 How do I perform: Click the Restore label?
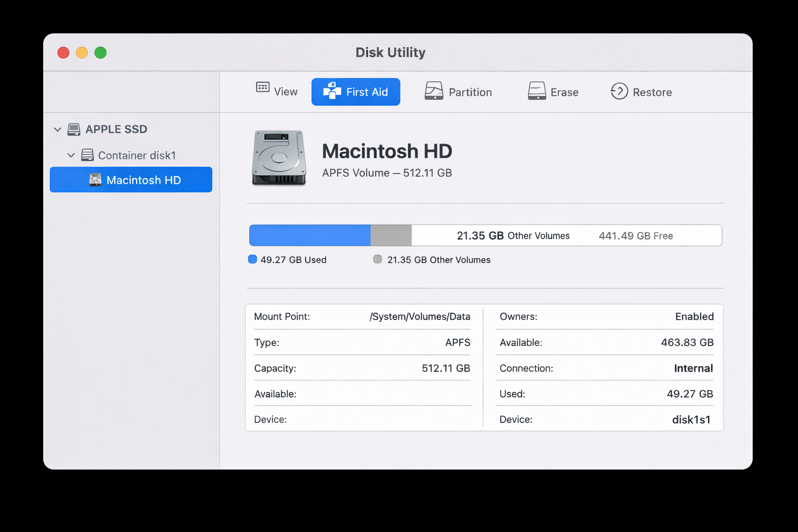[652, 92]
